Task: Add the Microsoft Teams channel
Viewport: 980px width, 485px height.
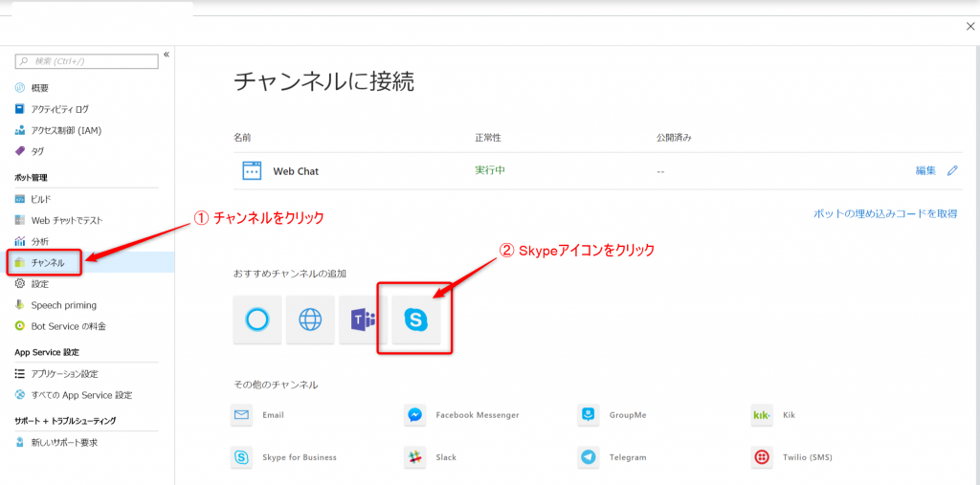Action: [x=363, y=320]
